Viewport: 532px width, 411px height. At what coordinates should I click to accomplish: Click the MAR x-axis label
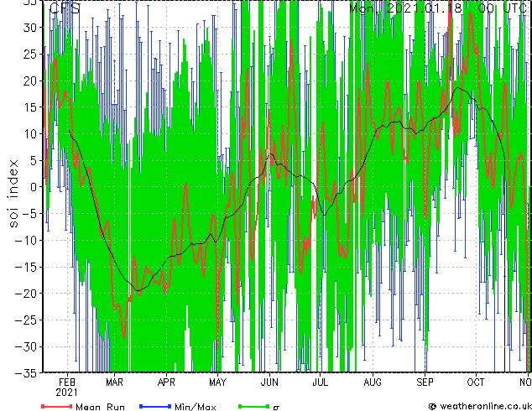pos(114,382)
